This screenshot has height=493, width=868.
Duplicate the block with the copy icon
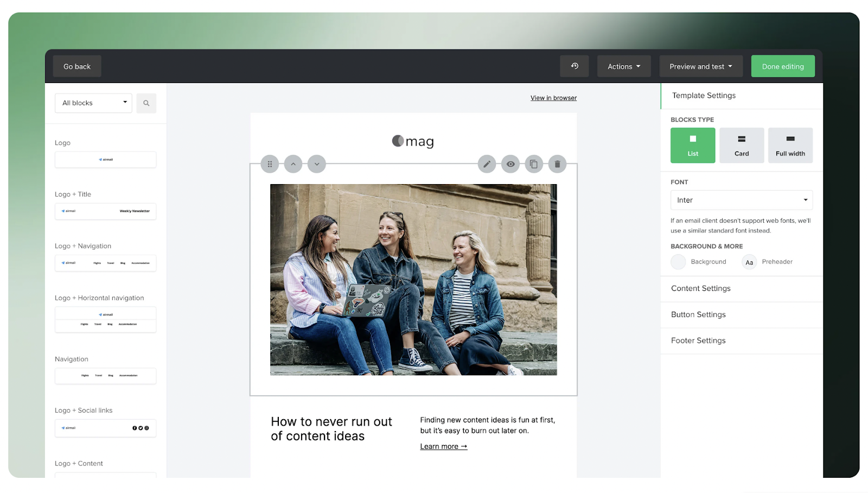[x=534, y=164]
